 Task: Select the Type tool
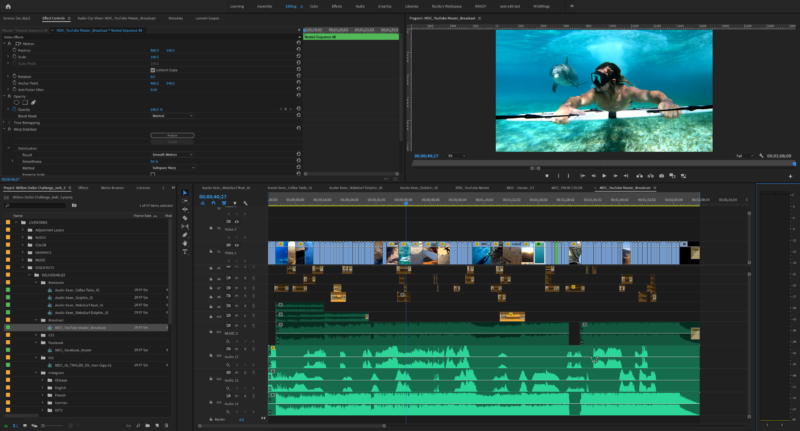click(185, 251)
